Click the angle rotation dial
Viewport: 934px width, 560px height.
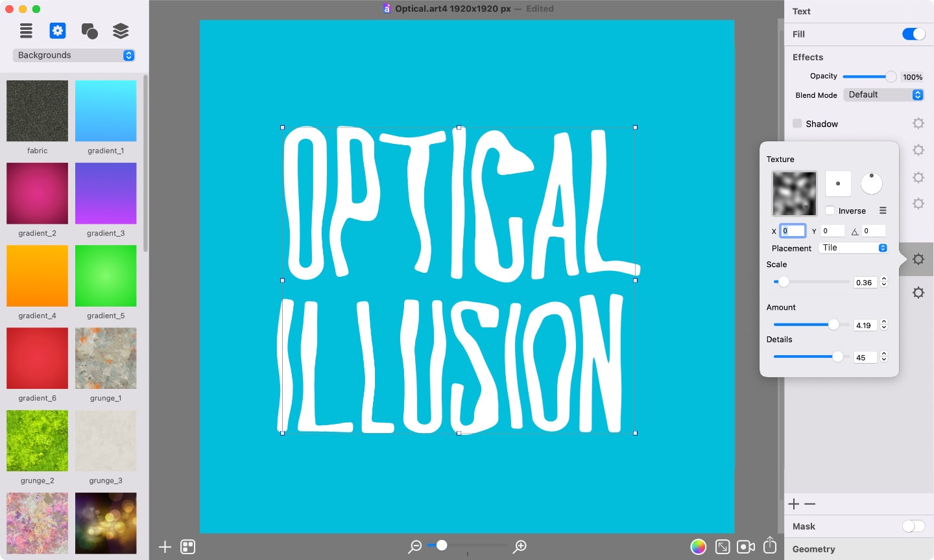click(x=871, y=184)
